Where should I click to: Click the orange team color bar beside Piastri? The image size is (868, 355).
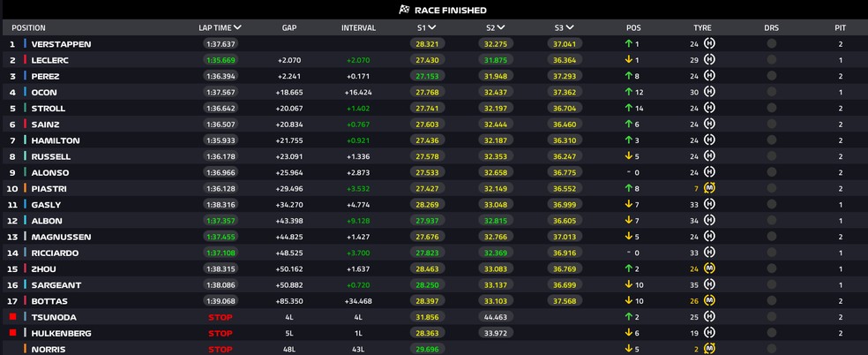tap(25, 188)
